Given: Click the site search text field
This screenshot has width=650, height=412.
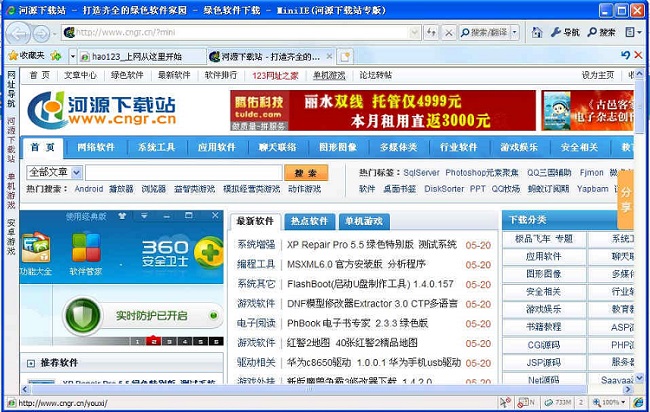Looking at the screenshot, I should pos(184,173).
